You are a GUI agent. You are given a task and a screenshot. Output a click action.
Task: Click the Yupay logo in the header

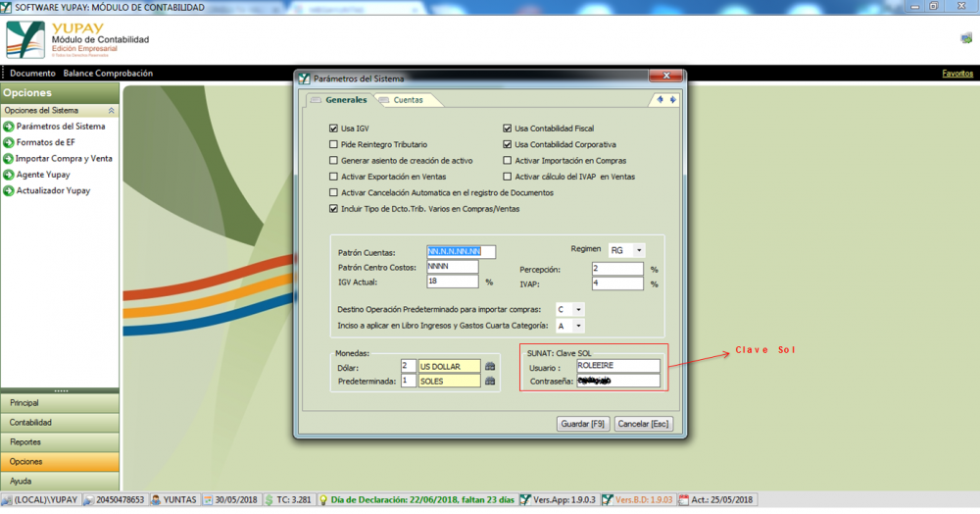(25, 39)
